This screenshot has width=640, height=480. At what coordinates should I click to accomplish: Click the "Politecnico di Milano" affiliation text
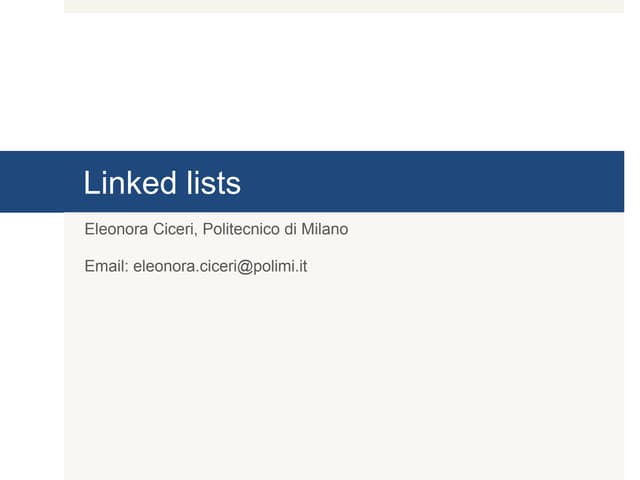(x=275, y=229)
